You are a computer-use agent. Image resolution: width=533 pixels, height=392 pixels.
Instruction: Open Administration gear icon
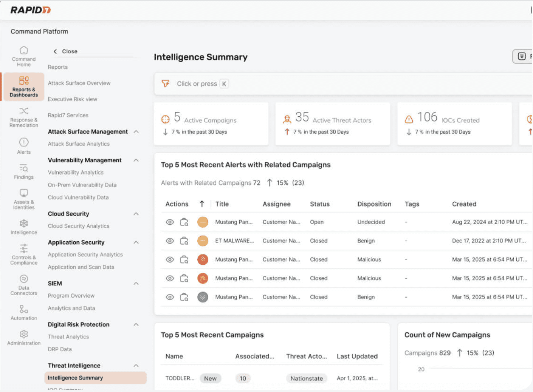[x=24, y=334]
